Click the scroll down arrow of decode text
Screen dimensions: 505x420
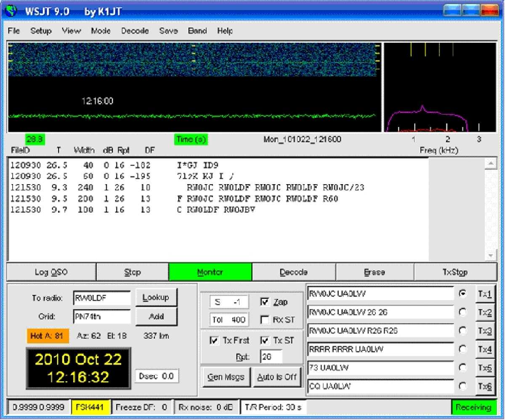491,256
